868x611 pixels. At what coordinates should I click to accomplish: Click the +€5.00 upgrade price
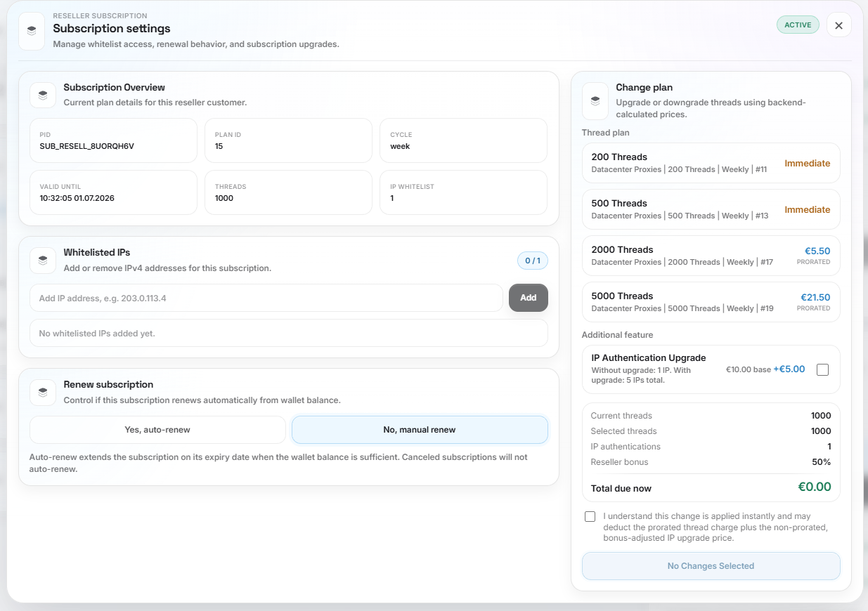pos(789,369)
